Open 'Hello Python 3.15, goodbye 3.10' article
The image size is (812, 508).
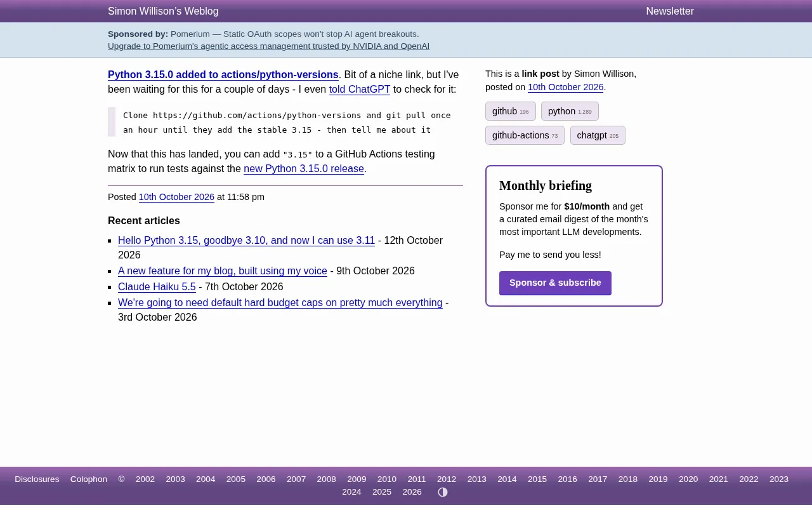pos(246,241)
